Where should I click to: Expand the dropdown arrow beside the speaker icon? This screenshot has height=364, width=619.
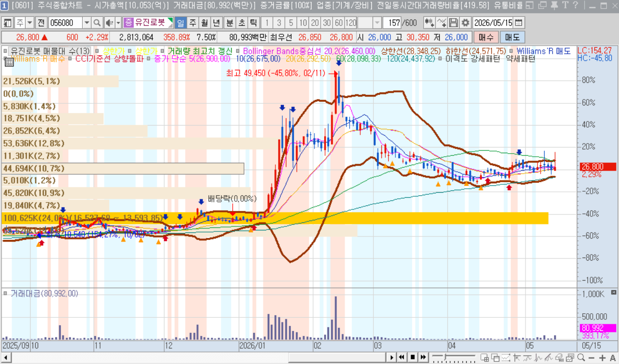point(119,23)
